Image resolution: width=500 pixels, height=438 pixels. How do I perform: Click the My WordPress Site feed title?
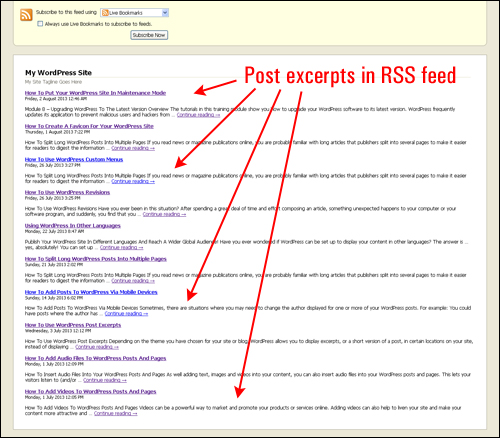(58, 73)
